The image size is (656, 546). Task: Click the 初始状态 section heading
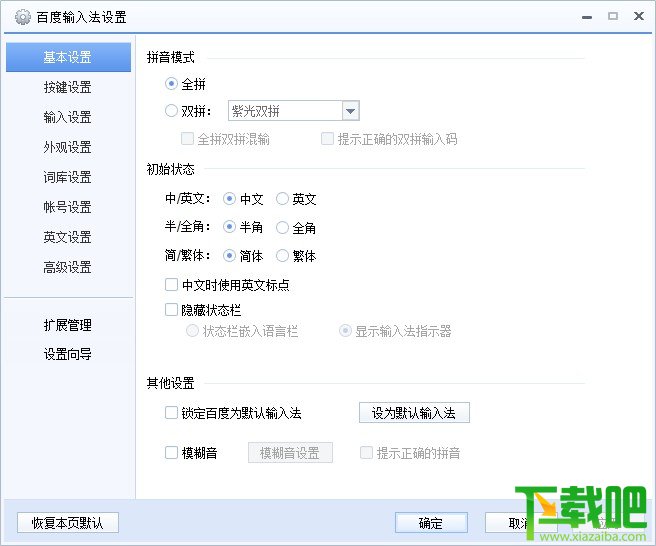coord(170,169)
